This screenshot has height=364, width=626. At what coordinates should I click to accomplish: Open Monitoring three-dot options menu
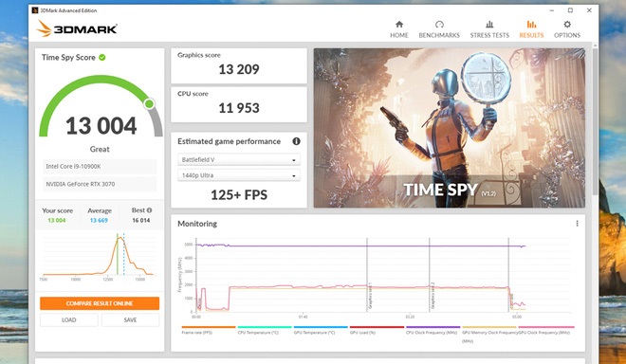(x=577, y=224)
